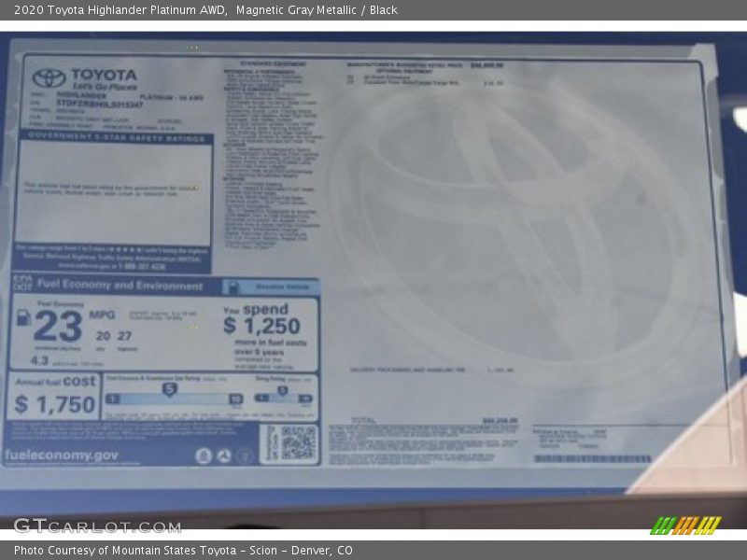Screen dimensions: 747x560
Task: Click the smog rating slider marker
Action: [283, 391]
